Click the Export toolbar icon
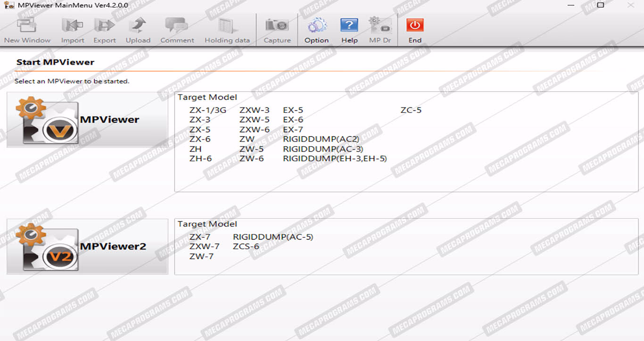644x341 pixels. [105, 30]
